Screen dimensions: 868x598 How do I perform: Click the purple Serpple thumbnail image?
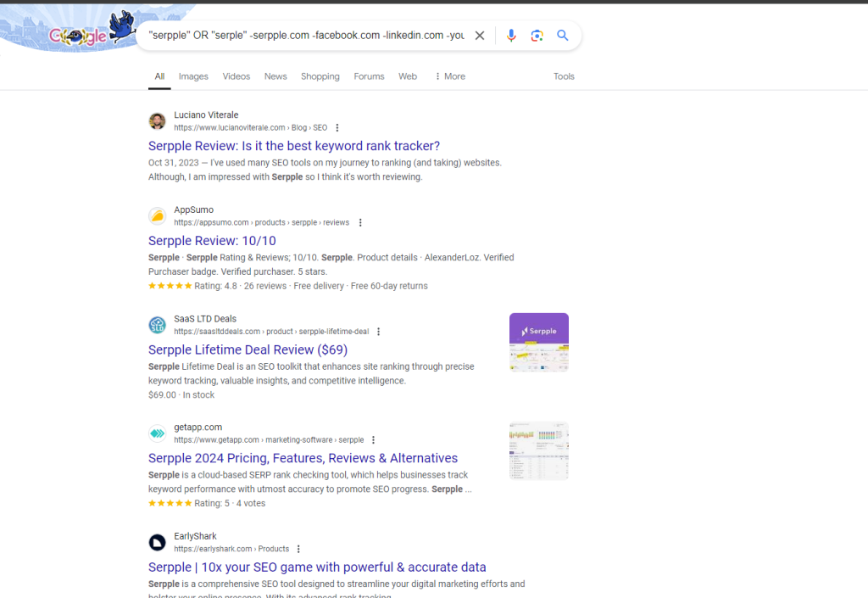(x=538, y=342)
